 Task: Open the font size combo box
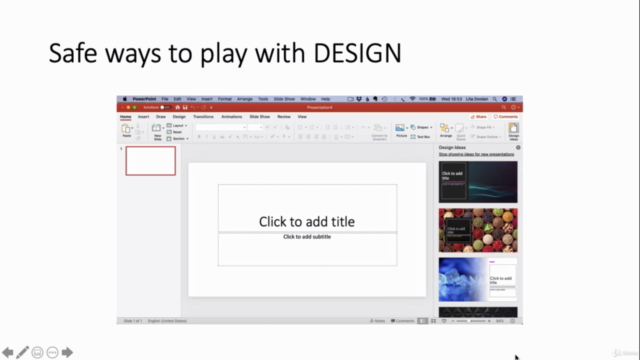tap(256, 127)
